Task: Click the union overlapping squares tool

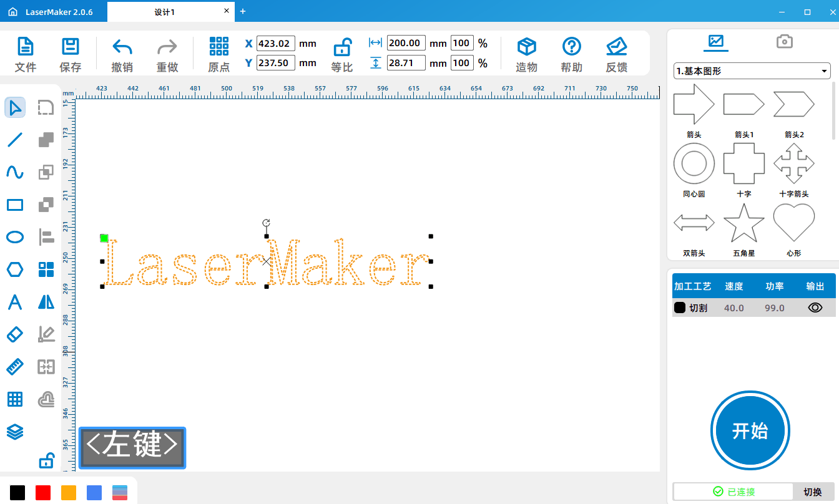Action: [x=46, y=140]
